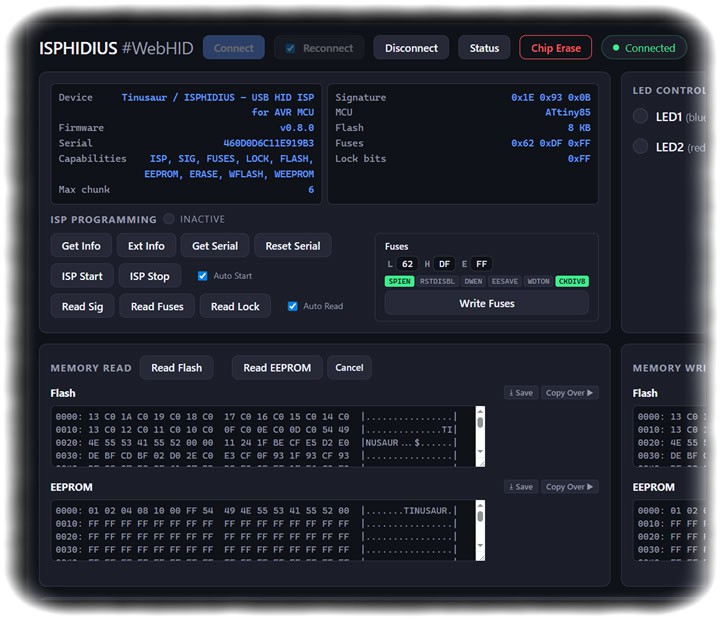Click the serial value 460D0D6C11E919B3

click(x=269, y=143)
